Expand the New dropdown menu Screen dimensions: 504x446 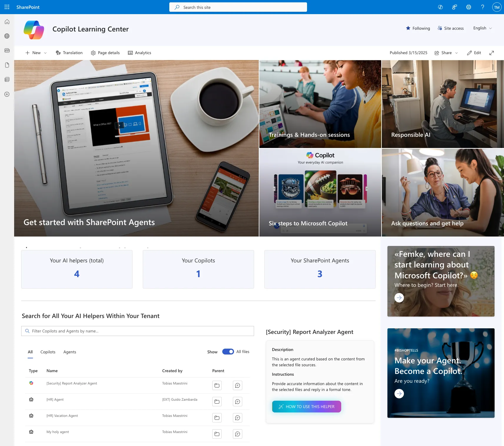pos(36,53)
